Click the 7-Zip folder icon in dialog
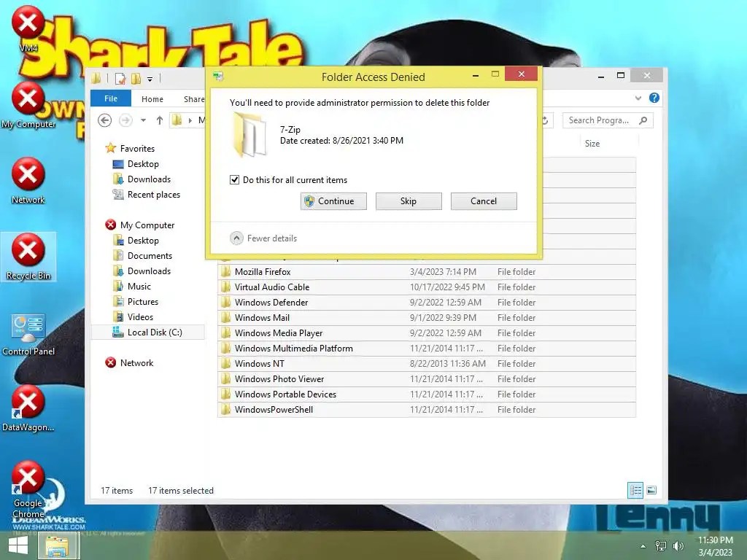The width and height of the screenshot is (747, 560). point(250,135)
